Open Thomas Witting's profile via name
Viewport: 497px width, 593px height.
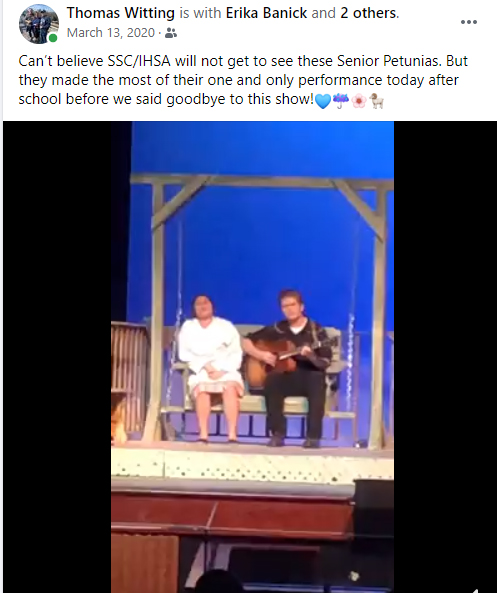click(121, 13)
